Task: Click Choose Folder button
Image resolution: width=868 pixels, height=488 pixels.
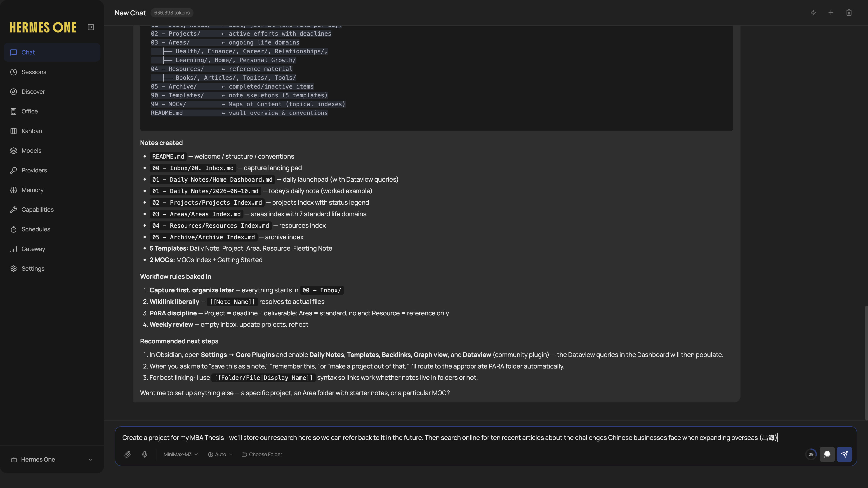Action: (262, 454)
